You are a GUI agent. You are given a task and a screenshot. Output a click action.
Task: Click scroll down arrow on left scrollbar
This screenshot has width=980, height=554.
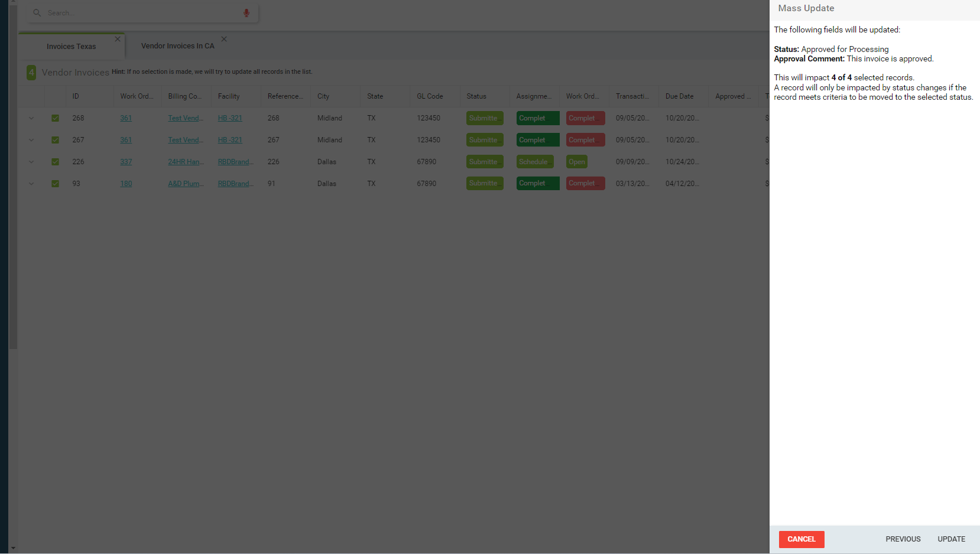pos(13,548)
